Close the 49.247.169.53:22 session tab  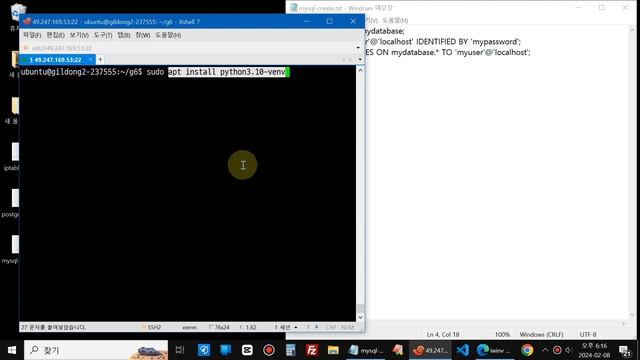91,60
